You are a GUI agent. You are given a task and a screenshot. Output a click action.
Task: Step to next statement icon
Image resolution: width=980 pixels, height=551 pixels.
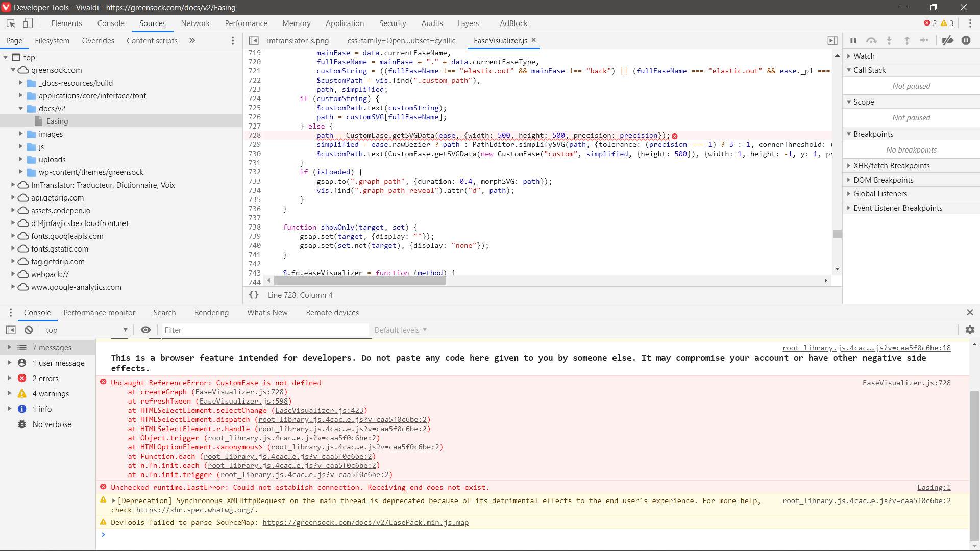tap(924, 40)
